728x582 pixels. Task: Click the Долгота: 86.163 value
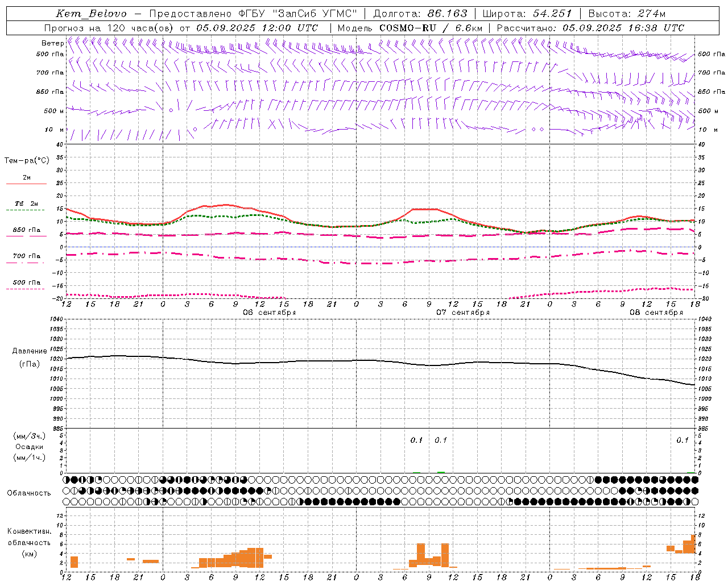pyautogui.click(x=420, y=14)
